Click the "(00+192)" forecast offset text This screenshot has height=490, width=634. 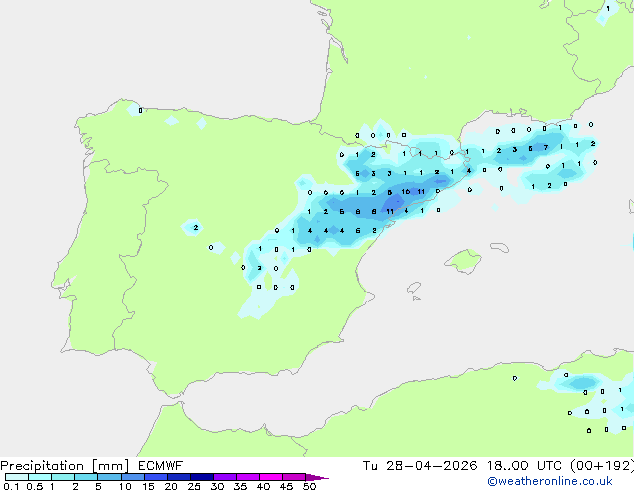pos(602,466)
